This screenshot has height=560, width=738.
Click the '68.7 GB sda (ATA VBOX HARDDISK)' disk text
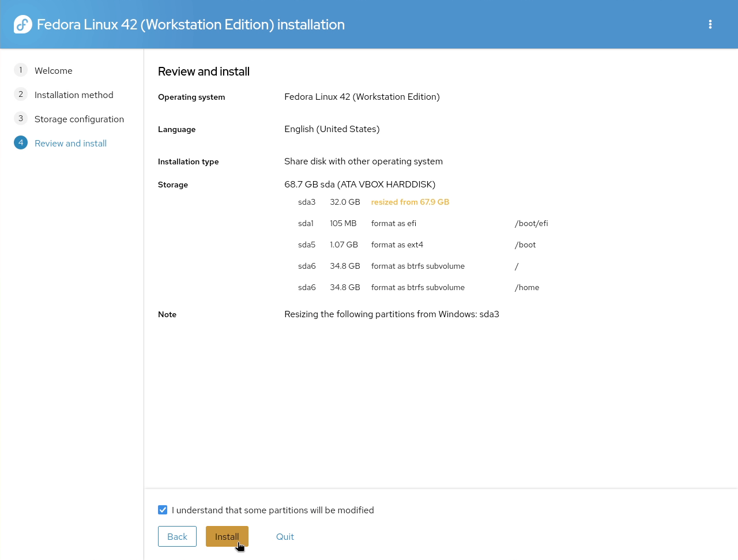click(x=360, y=185)
